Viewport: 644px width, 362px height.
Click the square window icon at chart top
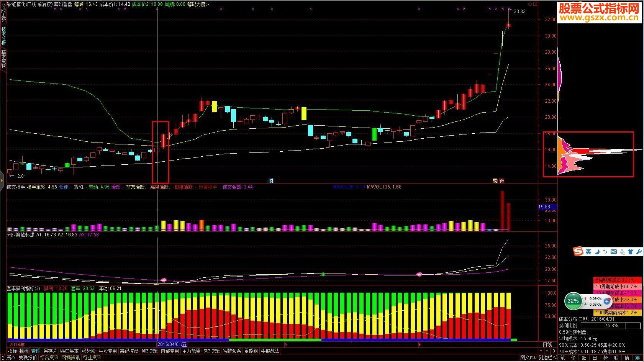pos(536,4)
